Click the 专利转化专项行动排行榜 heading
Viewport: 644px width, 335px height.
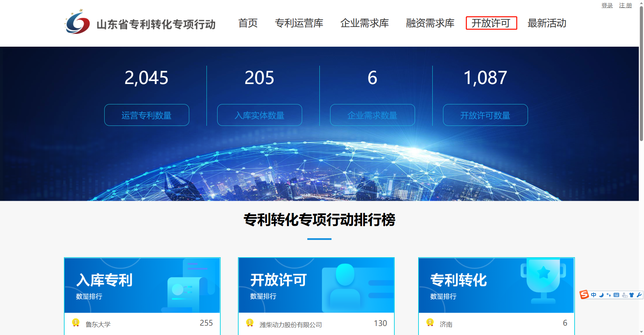tap(319, 220)
